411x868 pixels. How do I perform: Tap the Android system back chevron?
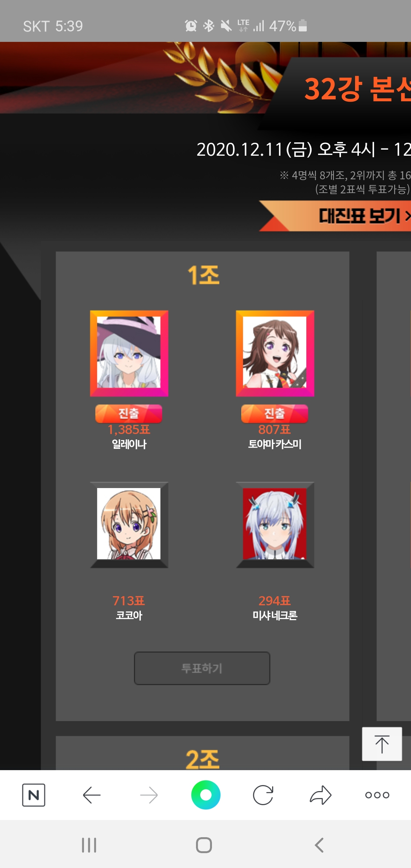[319, 845]
